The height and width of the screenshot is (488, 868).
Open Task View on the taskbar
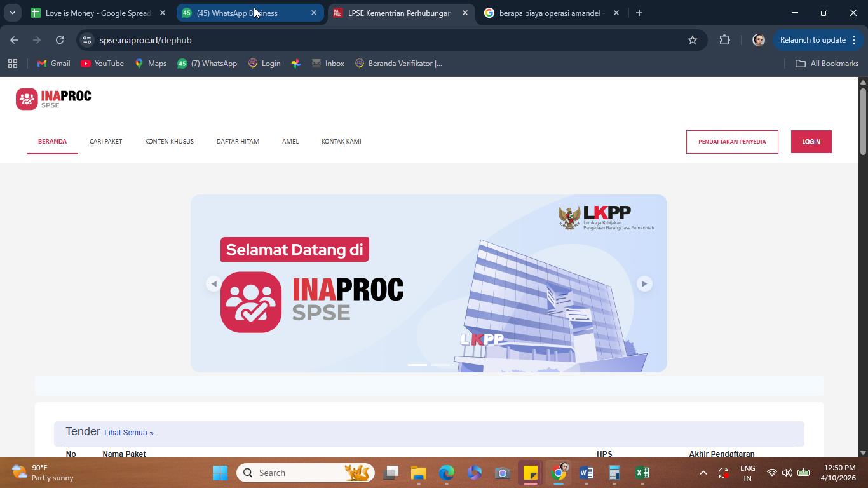click(x=391, y=473)
